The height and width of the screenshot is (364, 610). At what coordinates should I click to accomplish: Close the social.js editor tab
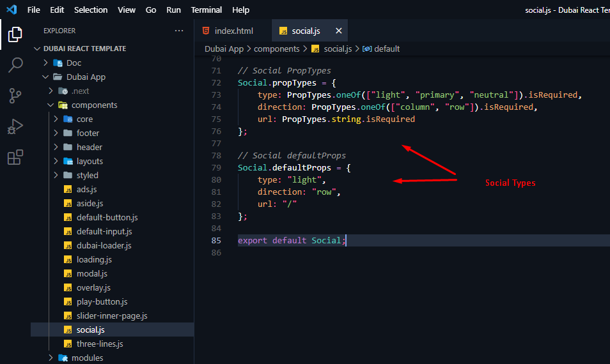coord(339,31)
